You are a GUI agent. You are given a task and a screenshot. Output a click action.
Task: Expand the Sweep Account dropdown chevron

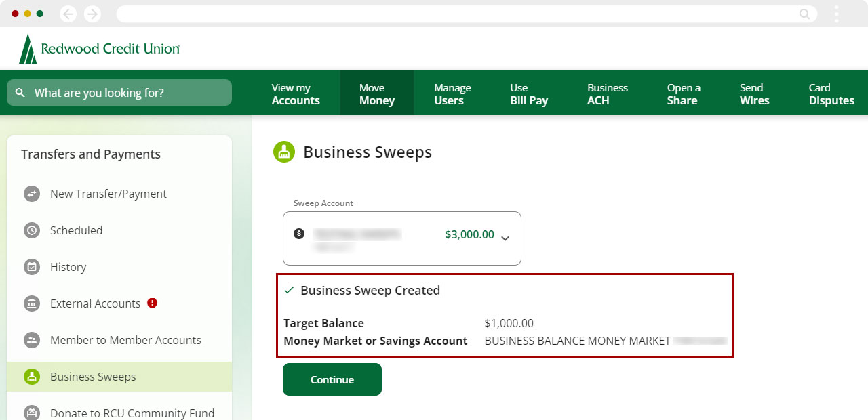[x=505, y=238]
